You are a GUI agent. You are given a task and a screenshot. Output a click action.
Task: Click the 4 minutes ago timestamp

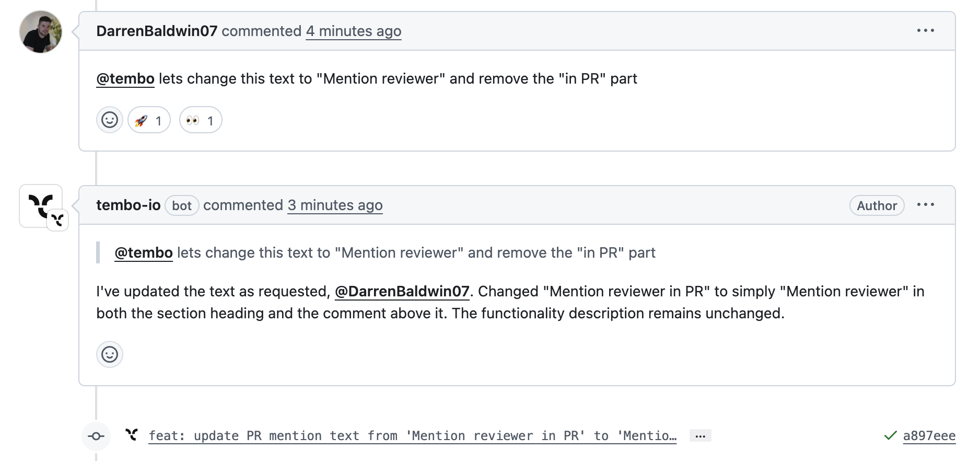point(354,31)
